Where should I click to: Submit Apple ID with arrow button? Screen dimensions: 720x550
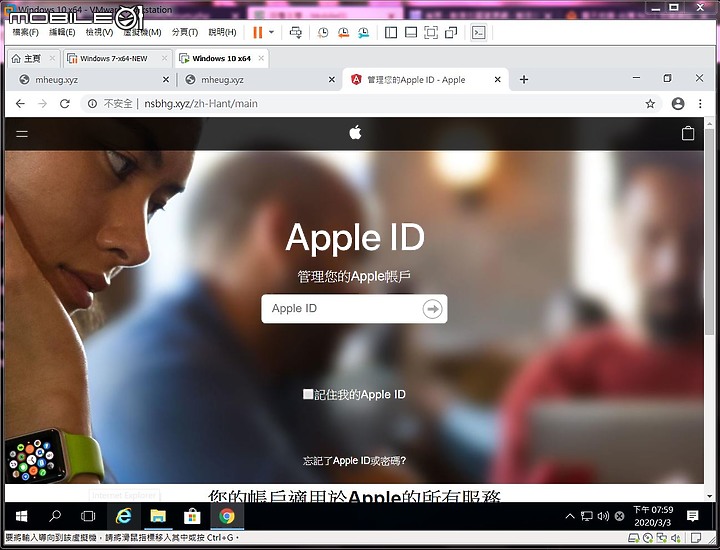coord(432,309)
